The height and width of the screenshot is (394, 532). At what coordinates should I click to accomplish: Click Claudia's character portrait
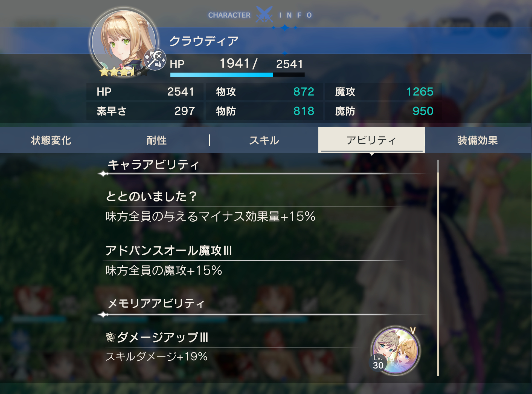point(124,42)
